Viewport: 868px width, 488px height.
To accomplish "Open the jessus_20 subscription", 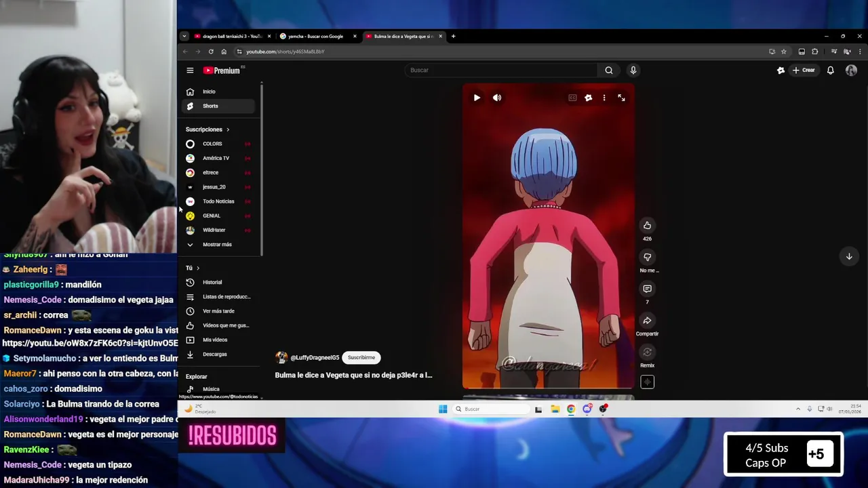I will (x=218, y=187).
